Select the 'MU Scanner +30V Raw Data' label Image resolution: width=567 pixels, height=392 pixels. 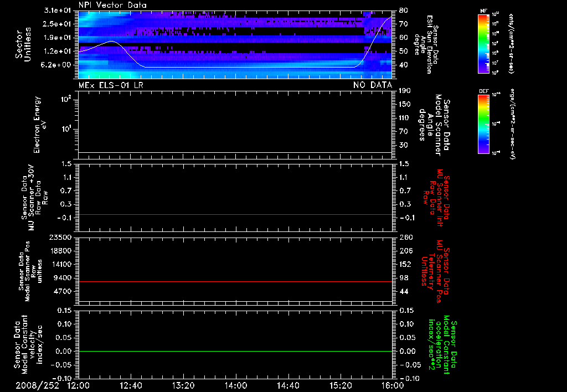pyautogui.click(x=35, y=198)
